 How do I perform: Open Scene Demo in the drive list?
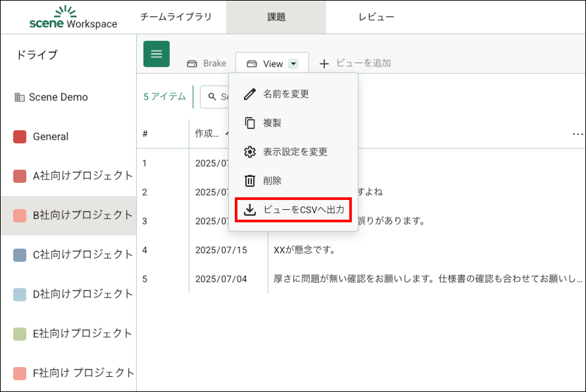(58, 97)
